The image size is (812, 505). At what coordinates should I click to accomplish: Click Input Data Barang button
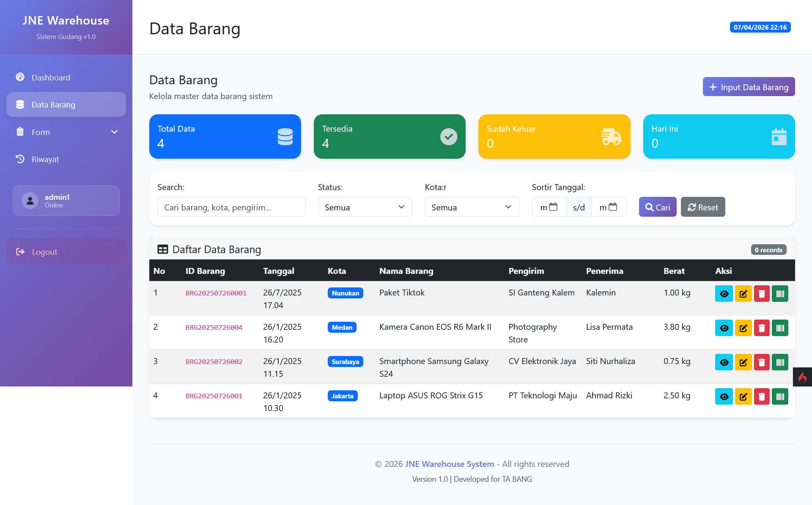(749, 87)
